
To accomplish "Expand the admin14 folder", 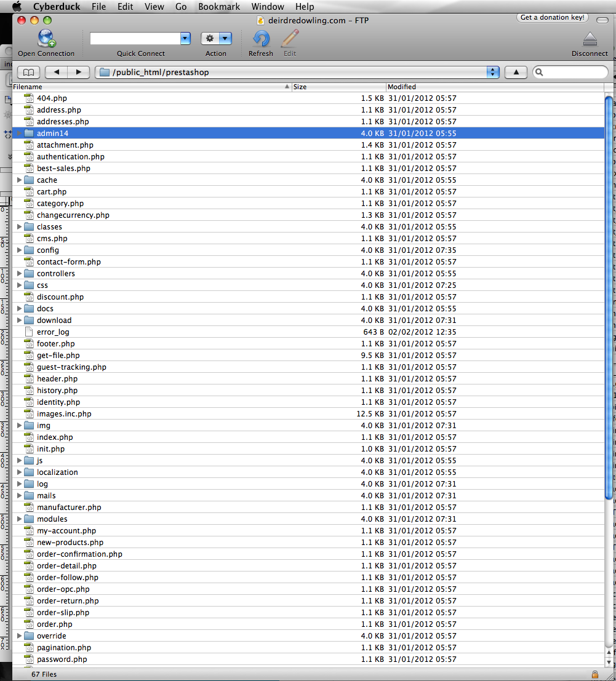I will pyautogui.click(x=19, y=133).
